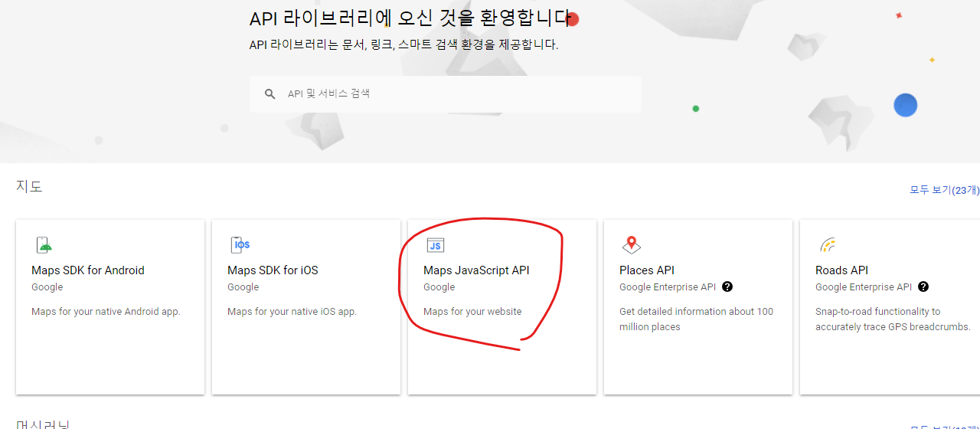Image resolution: width=980 pixels, height=429 pixels.
Task: Open the Maps SDK for iOS icon
Action: (x=240, y=245)
